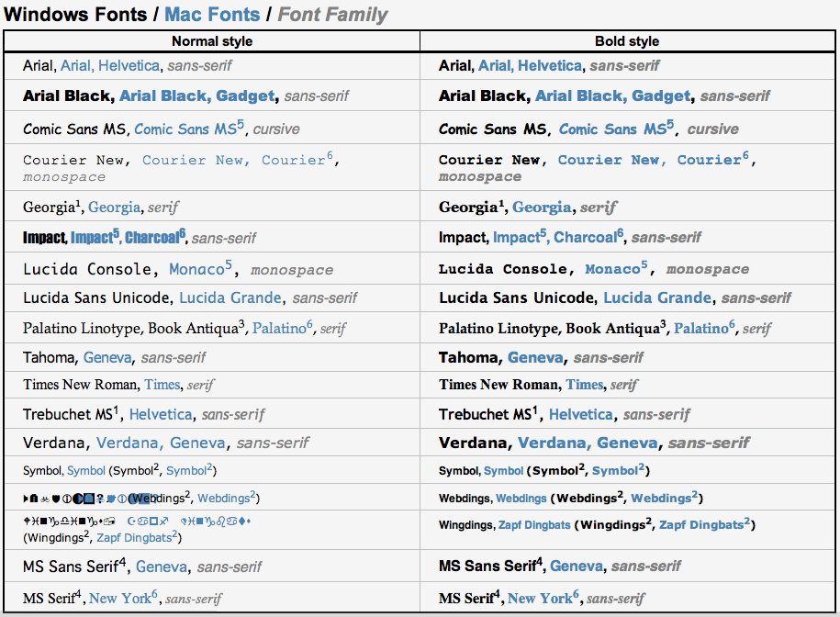Click New York link in bold column

540,599
